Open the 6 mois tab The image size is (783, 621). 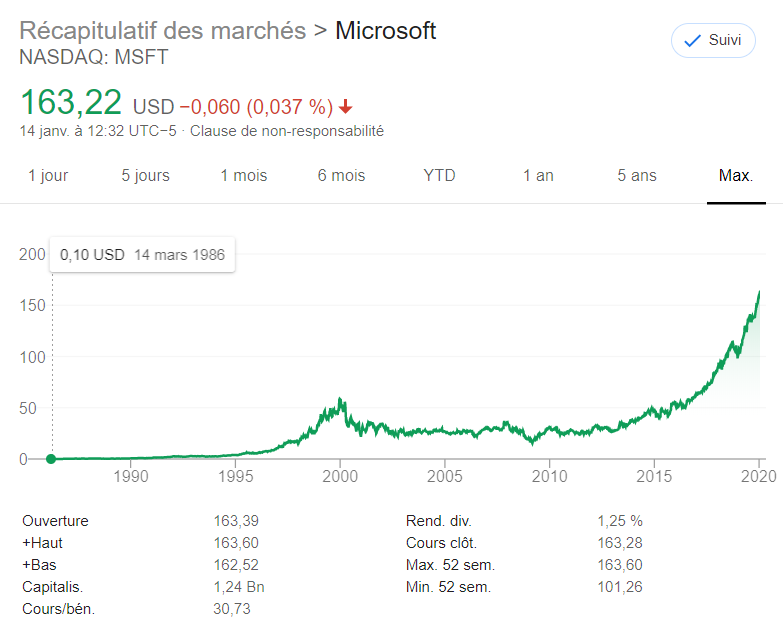[x=342, y=176]
